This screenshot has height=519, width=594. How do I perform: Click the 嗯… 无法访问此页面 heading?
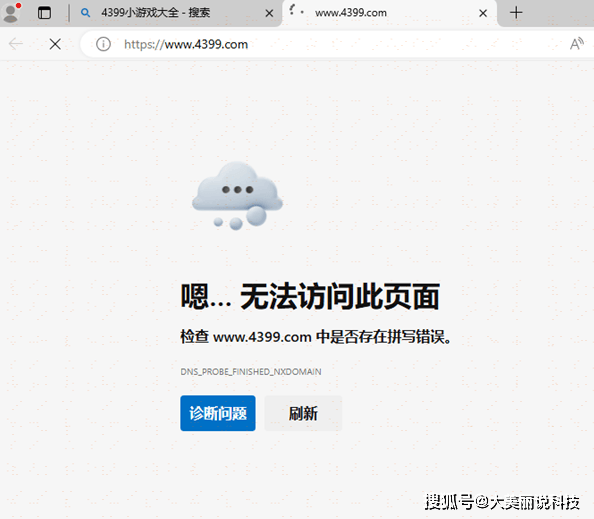(310, 296)
